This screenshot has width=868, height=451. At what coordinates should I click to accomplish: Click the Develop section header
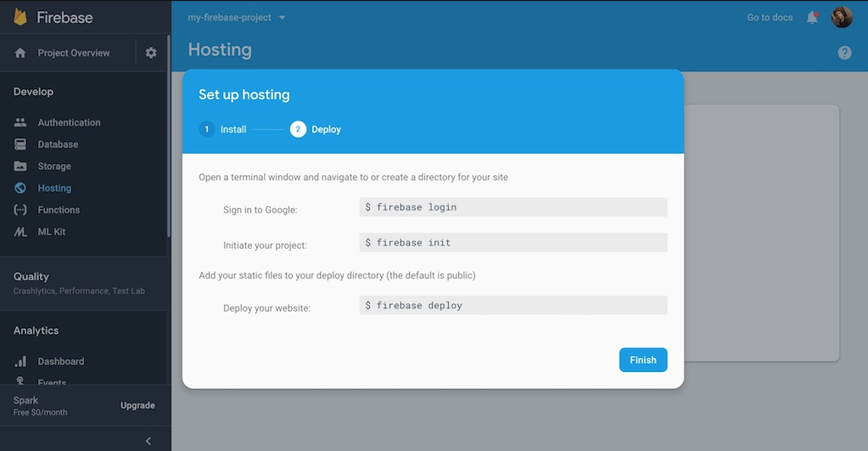[33, 92]
